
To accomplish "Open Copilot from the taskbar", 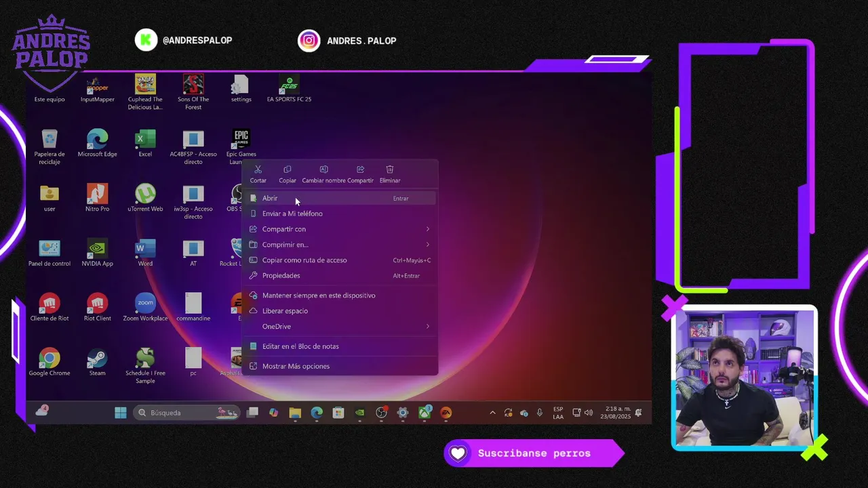I will pyautogui.click(x=273, y=413).
